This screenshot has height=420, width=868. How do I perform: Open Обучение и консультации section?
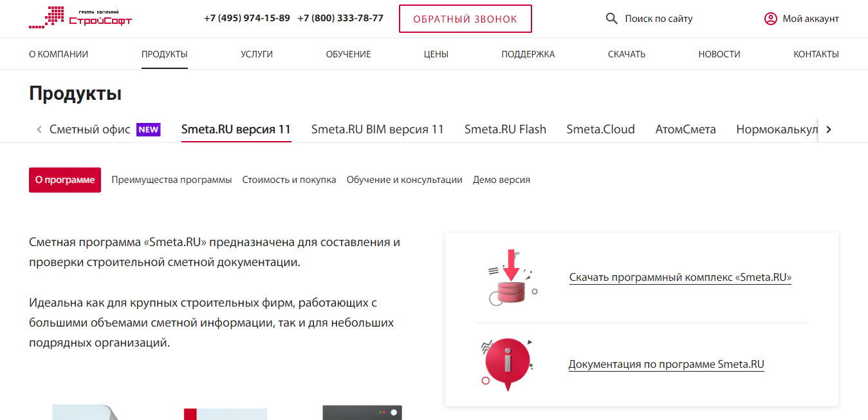coord(404,180)
